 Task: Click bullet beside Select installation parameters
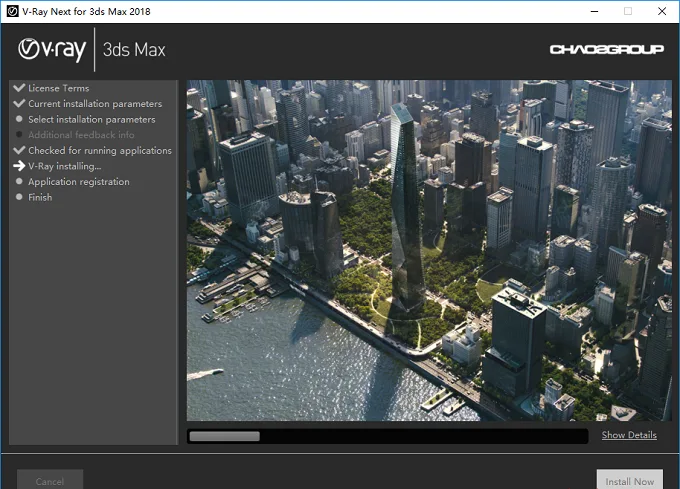19,119
